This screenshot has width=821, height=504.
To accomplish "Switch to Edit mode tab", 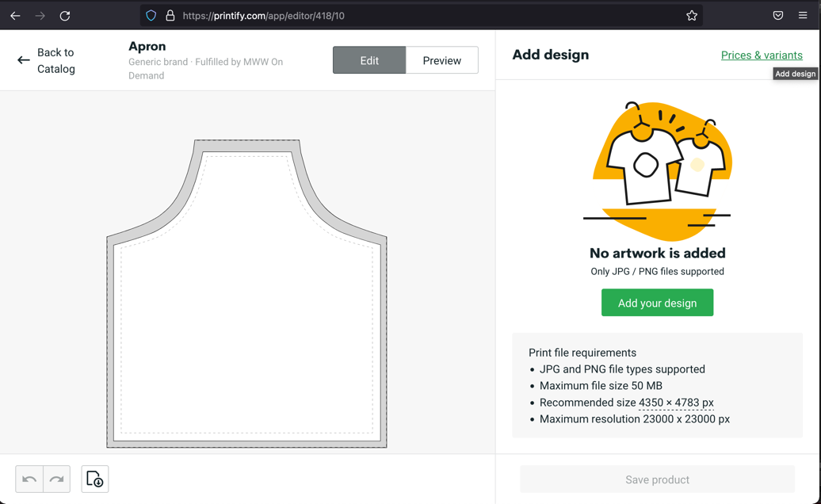I will (369, 60).
